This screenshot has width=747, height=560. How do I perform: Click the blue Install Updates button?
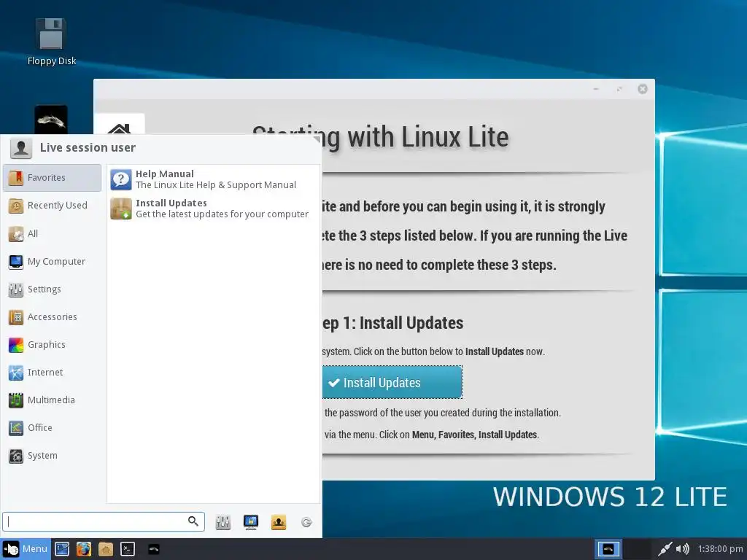392,382
